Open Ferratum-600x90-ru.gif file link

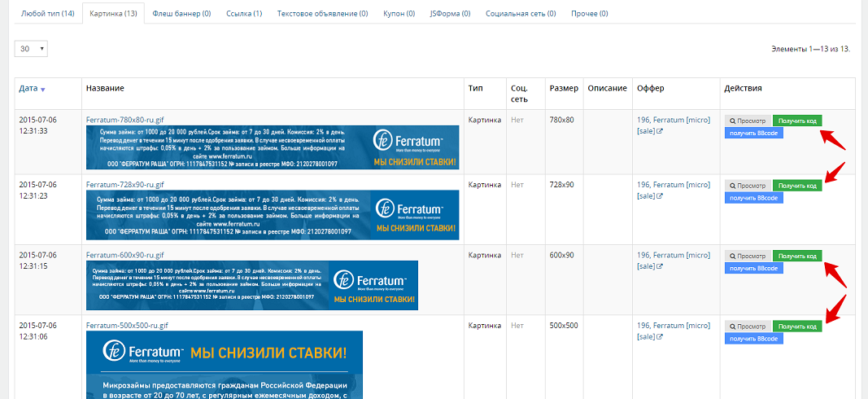125,255
